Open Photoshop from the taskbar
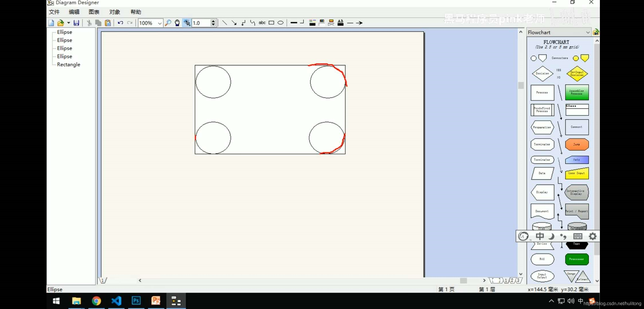644x309 pixels. pyautogui.click(x=136, y=301)
